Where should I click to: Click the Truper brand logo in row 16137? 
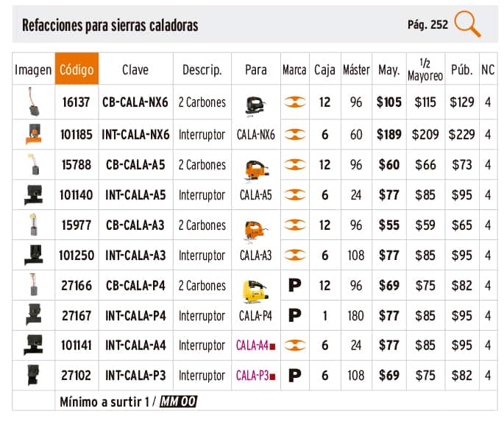[x=294, y=102]
